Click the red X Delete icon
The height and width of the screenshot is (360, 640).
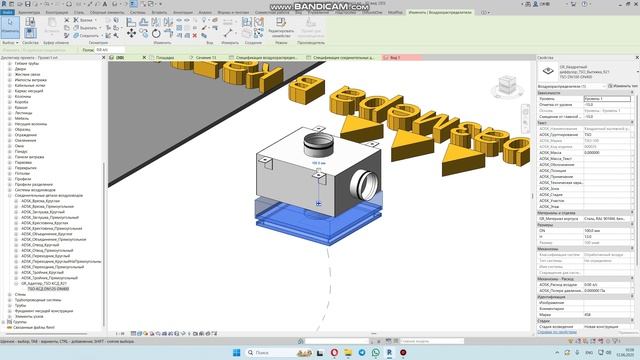click(x=195, y=36)
